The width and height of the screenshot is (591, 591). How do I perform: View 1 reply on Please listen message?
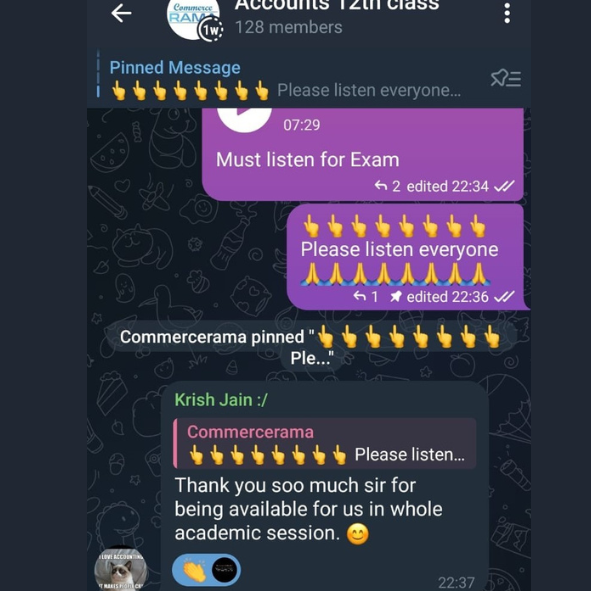(365, 297)
